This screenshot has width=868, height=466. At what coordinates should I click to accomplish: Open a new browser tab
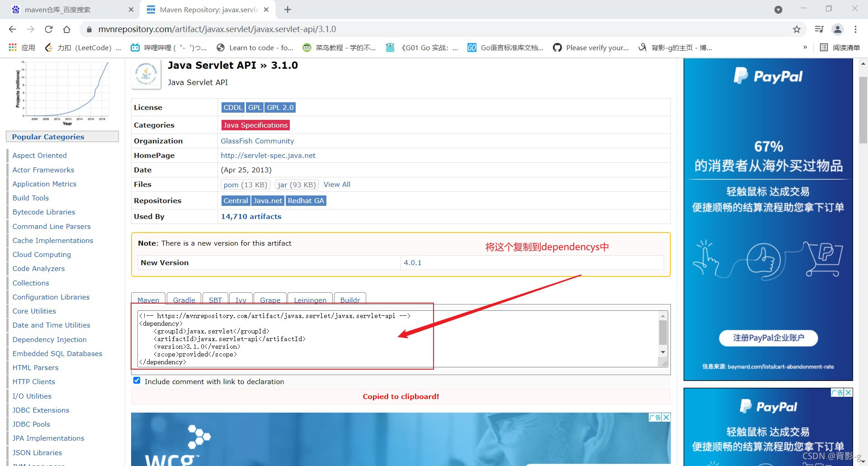(x=288, y=10)
